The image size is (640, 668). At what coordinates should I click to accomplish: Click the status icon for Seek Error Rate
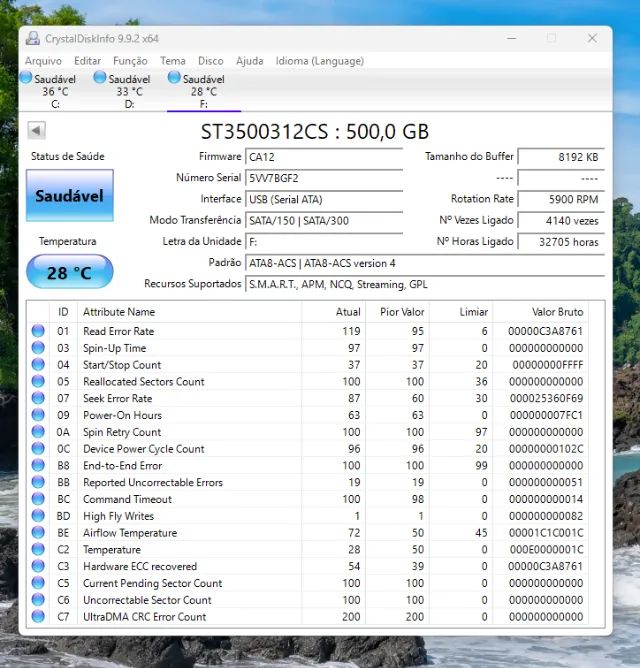point(38,398)
